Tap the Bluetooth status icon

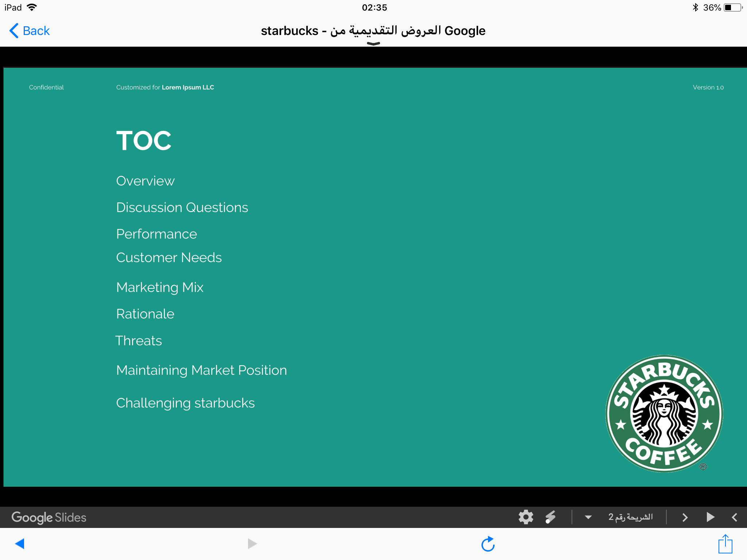coord(695,7)
